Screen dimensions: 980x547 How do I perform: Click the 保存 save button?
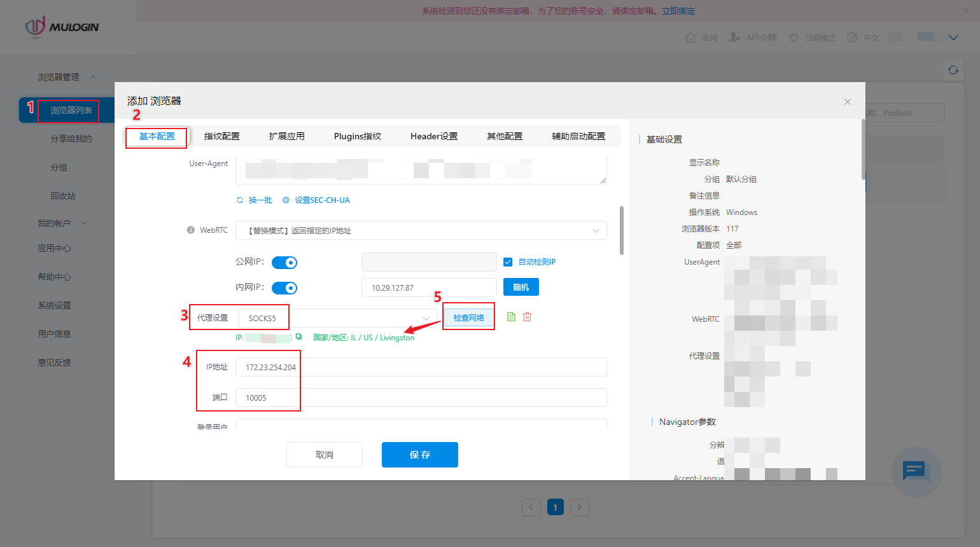click(419, 455)
